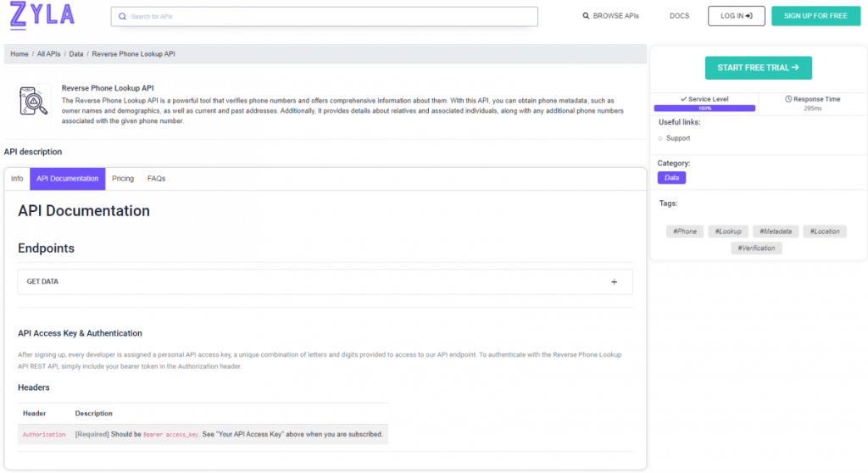Viewport: 868px width, 473px height.
Task: Open All APIs breadcrumb
Action: (x=48, y=54)
